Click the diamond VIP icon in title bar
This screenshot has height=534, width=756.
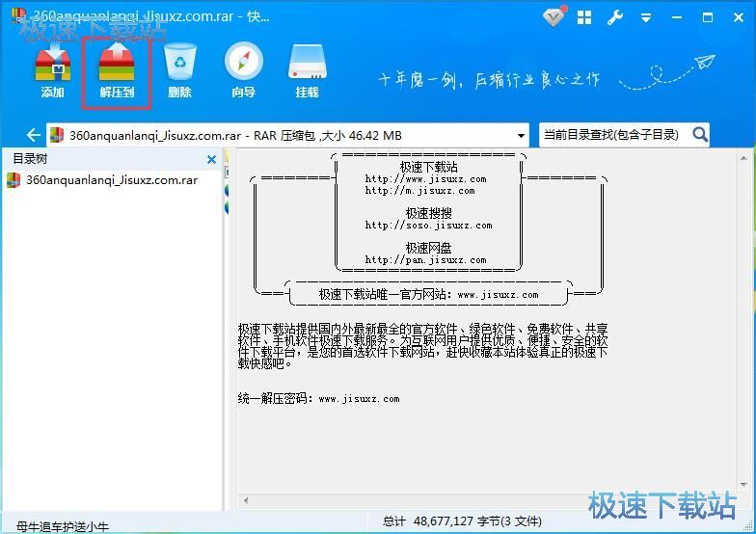point(553,17)
